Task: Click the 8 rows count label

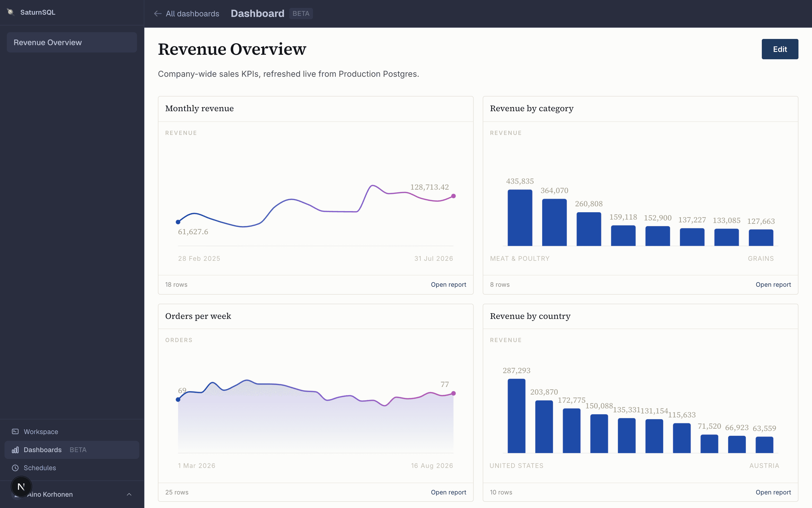Action: coord(500,284)
